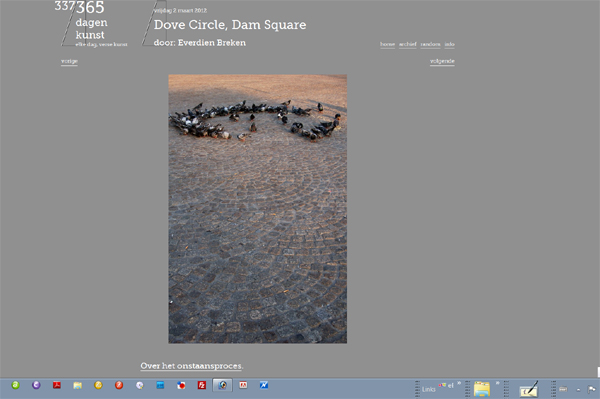This screenshot has height=399, width=600.
Task: Open the red round taskbar application
Action: click(119, 385)
